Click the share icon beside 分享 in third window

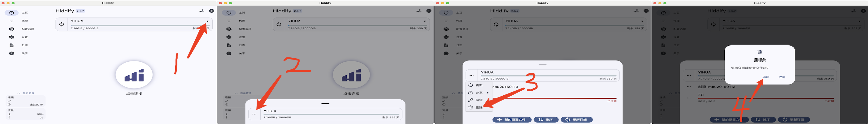[x=471, y=93]
